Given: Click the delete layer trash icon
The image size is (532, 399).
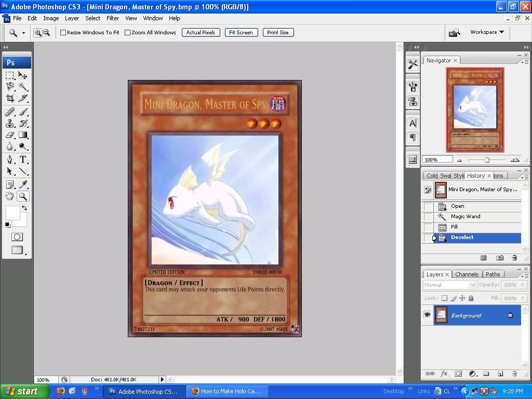Looking at the screenshot, I should click(x=514, y=374).
